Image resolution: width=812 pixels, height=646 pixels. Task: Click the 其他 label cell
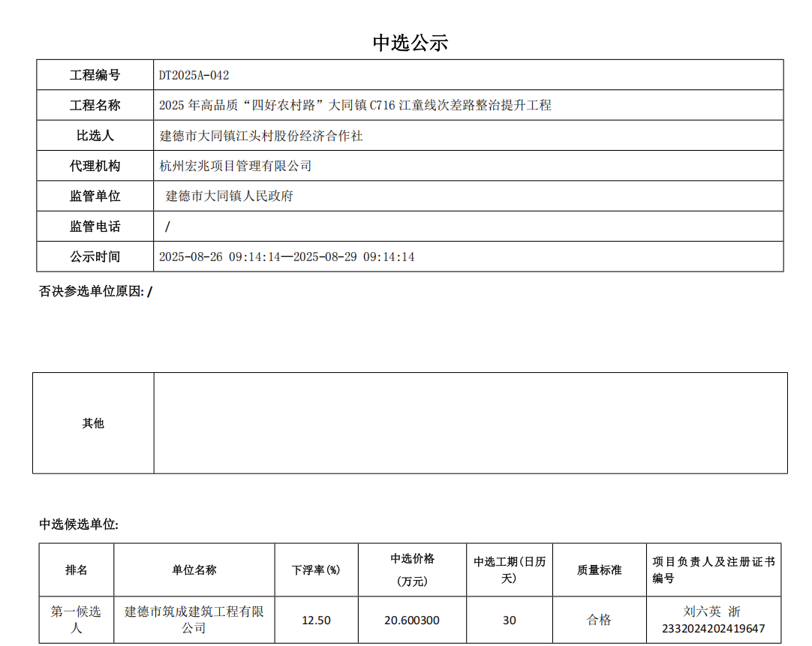point(93,423)
